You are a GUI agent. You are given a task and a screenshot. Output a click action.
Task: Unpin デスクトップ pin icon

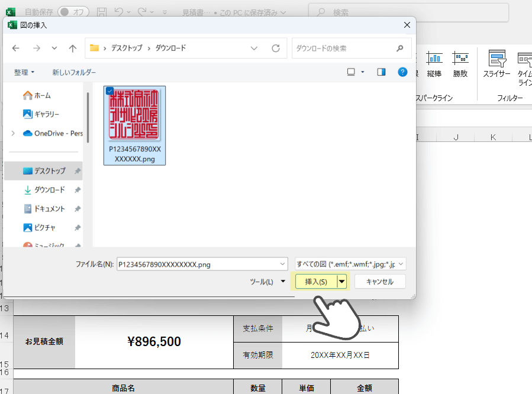coord(78,170)
